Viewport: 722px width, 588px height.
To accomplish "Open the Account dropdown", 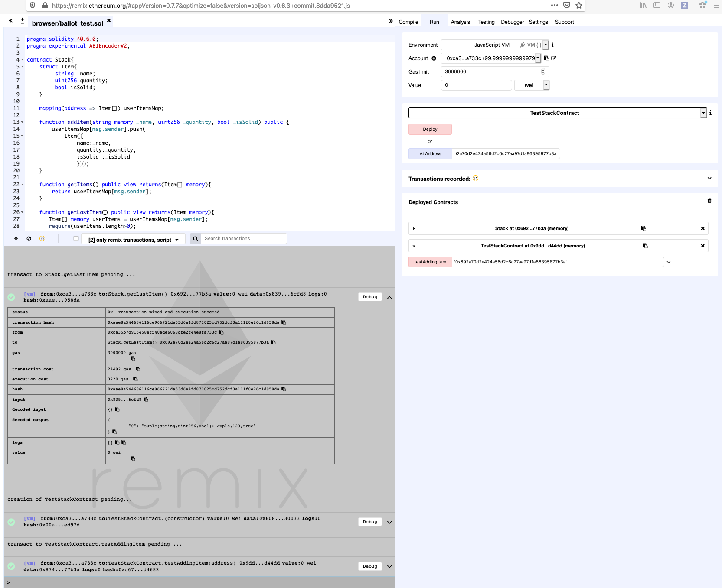I will click(491, 58).
